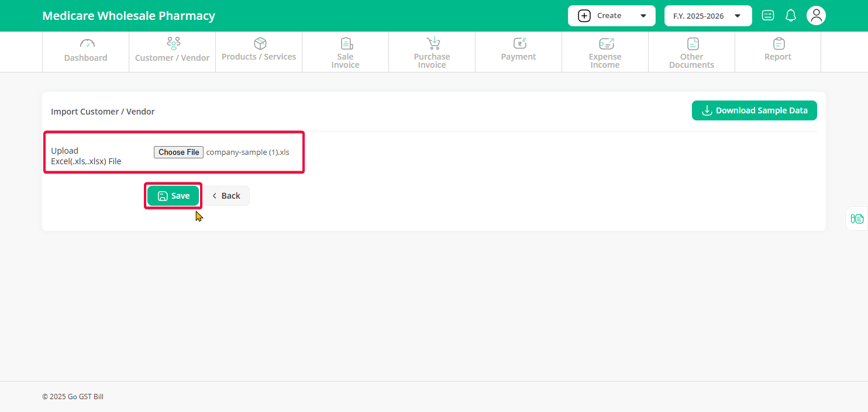Expand the Create dropdown
This screenshot has height=412, width=868.
(x=611, y=16)
